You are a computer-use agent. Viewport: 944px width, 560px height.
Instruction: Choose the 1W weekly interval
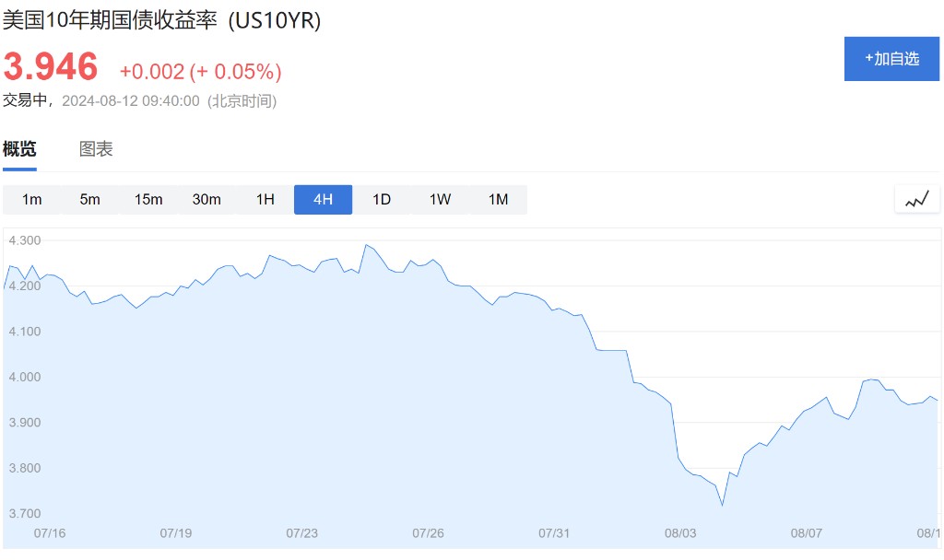tap(440, 199)
